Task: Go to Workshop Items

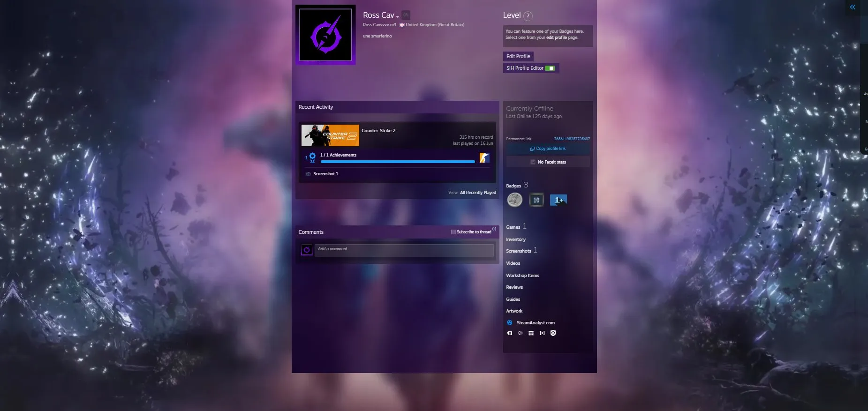Action: (x=522, y=276)
